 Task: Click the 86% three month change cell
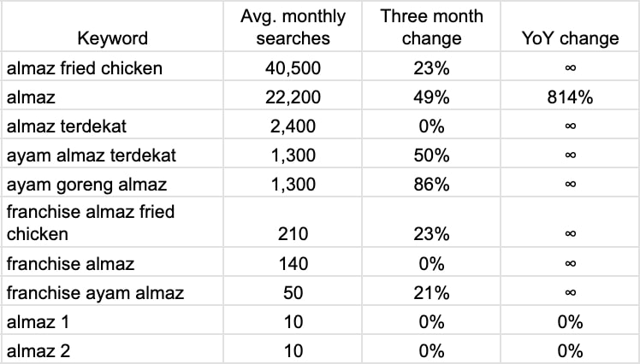(x=433, y=184)
